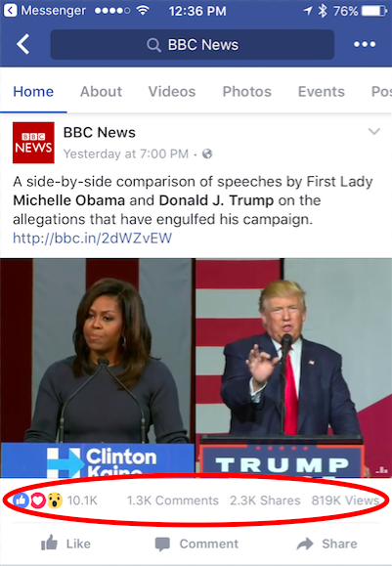Tap the Comment button
Image resolution: width=392 pixels, height=566 pixels.
pos(196,544)
